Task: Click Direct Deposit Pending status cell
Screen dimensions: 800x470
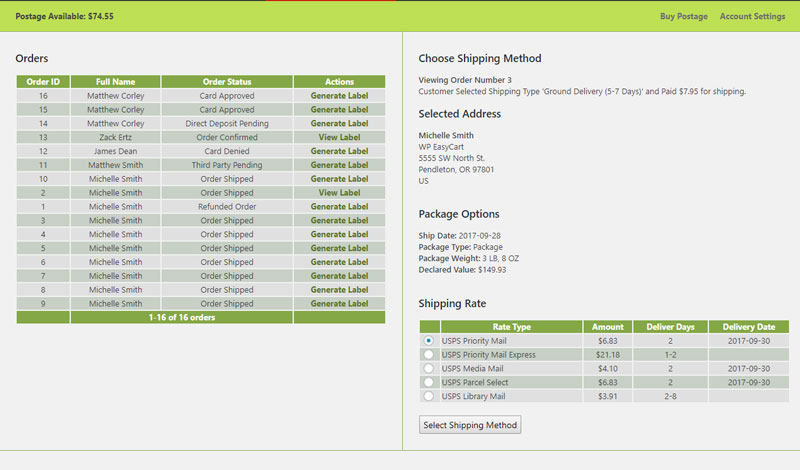Action: click(x=227, y=123)
